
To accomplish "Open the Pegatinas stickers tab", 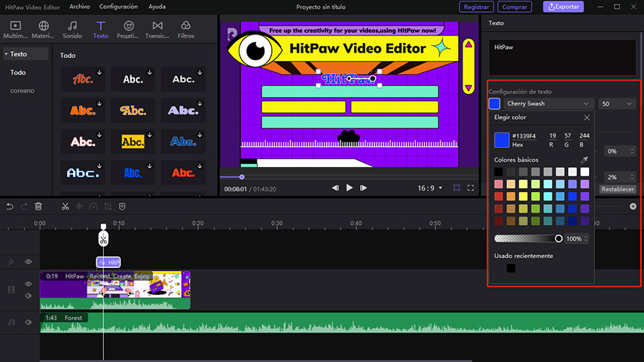I will point(129,30).
